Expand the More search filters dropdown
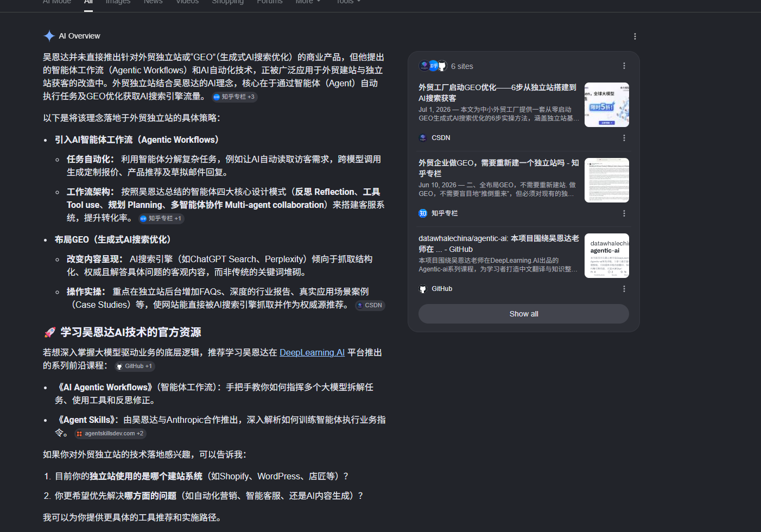Viewport: 761px width, 532px height. [x=308, y=2]
